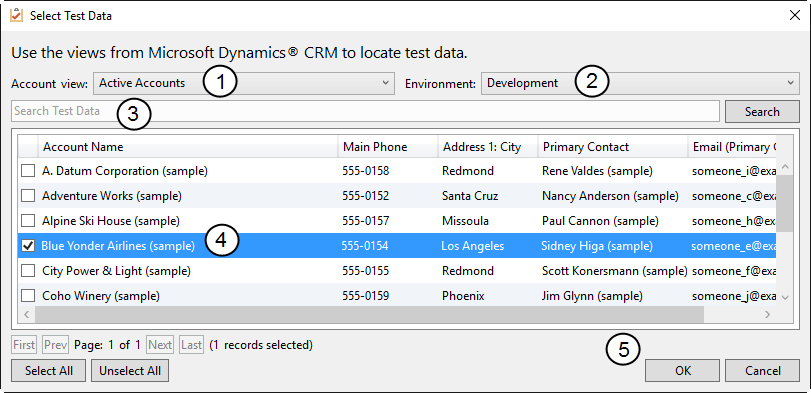This screenshot has height=393, width=811.
Task: Click the Next page button
Action: point(160,345)
